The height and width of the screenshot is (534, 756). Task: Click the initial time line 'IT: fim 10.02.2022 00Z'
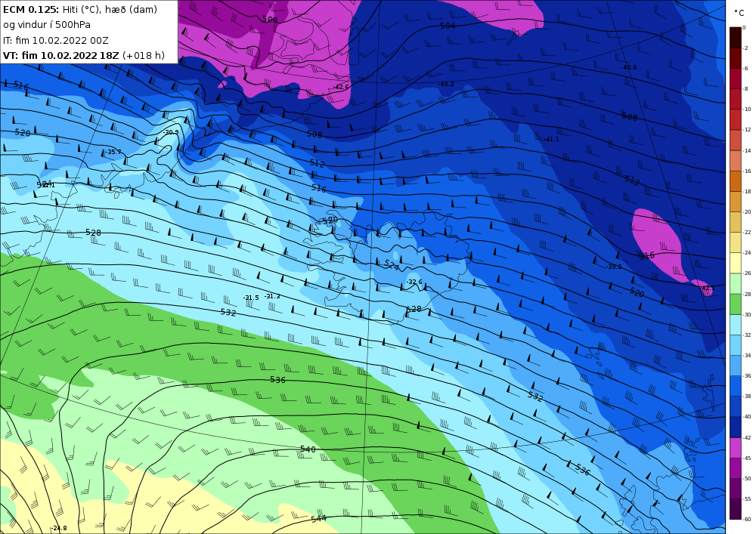pyautogui.click(x=55, y=41)
